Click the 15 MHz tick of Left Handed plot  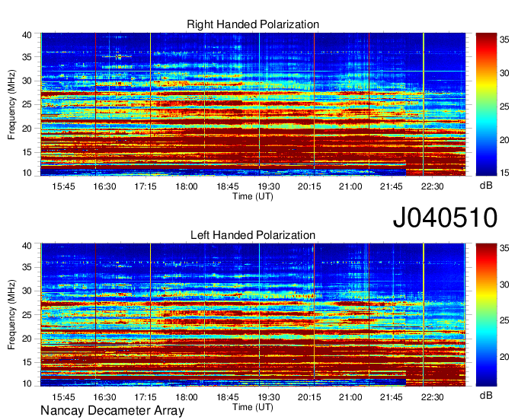tap(27, 363)
